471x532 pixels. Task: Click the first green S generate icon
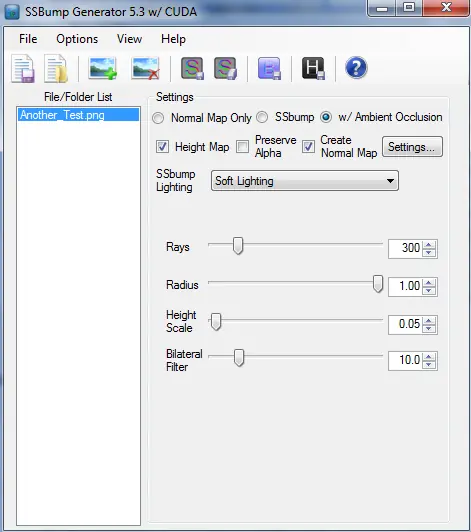click(192, 69)
